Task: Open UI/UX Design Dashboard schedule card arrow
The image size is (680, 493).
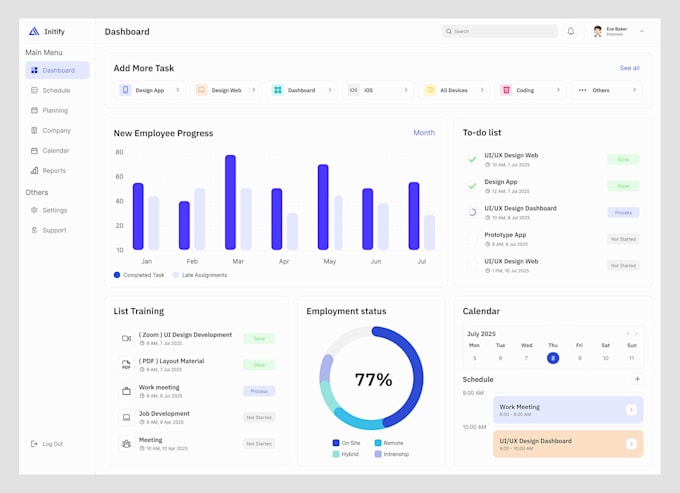Action: [631, 444]
